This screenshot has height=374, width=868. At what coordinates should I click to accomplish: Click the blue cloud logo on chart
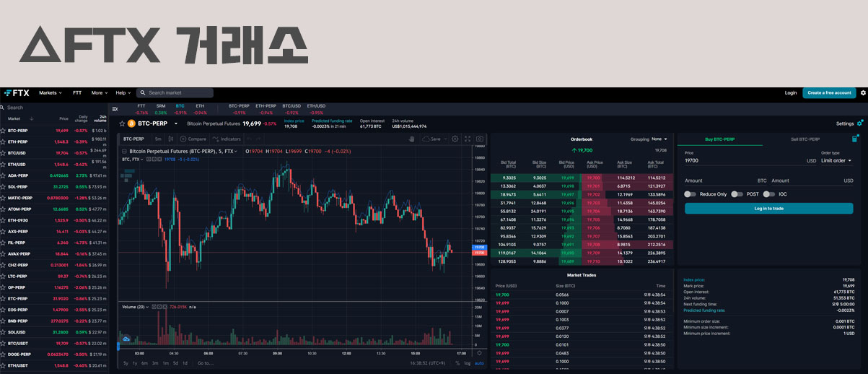point(126,338)
